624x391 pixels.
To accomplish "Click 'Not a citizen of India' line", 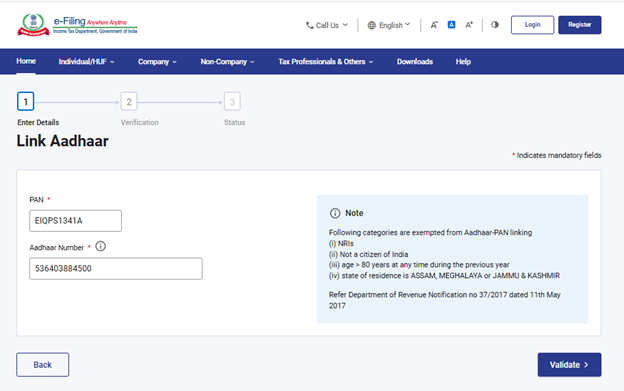I will 369,254.
